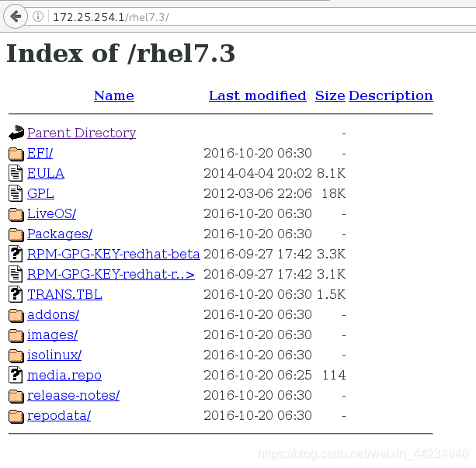
Task: Click the EFI folder icon
Action: tap(16, 154)
